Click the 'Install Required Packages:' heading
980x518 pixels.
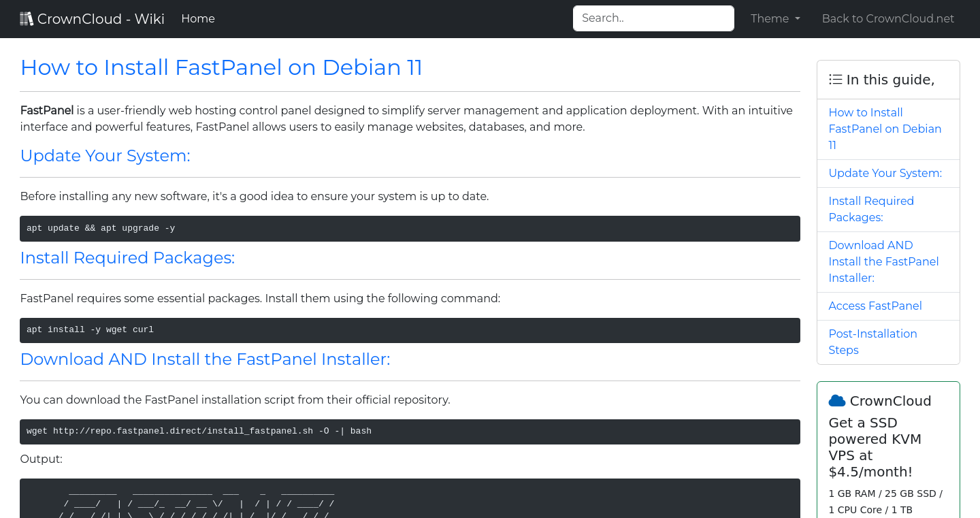(127, 258)
